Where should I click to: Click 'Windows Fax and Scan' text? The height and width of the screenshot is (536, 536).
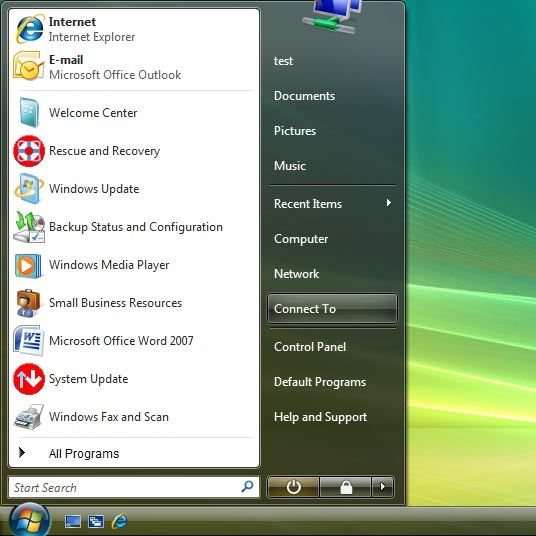point(109,417)
